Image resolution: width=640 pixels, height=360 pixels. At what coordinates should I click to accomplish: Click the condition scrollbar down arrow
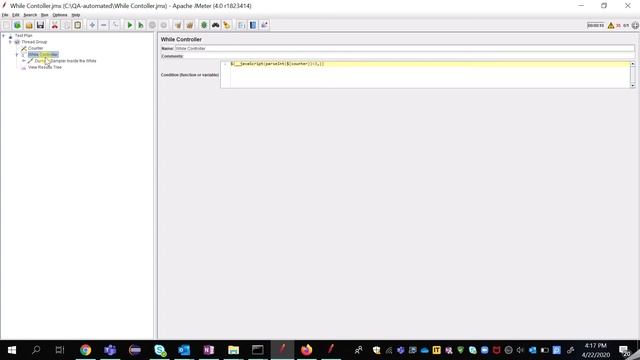tap(632, 85)
